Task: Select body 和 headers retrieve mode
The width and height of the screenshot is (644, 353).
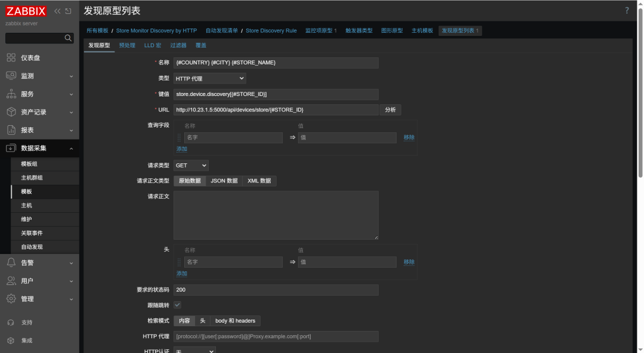Action: (x=235, y=321)
